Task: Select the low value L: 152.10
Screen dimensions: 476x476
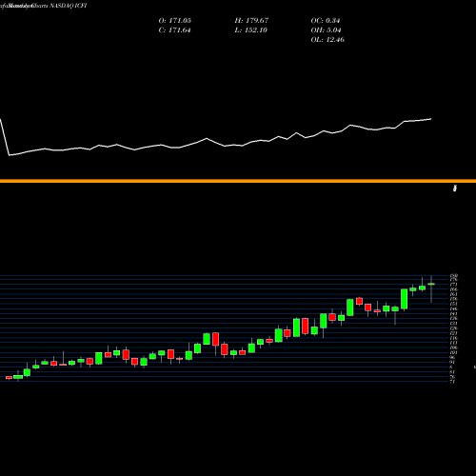Action: (x=251, y=30)
